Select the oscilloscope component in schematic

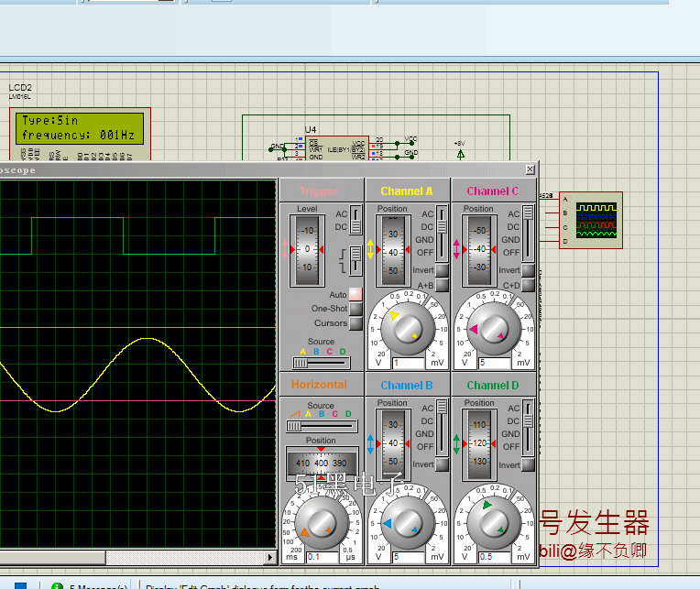pyautogui.click(x=591, y=221)
